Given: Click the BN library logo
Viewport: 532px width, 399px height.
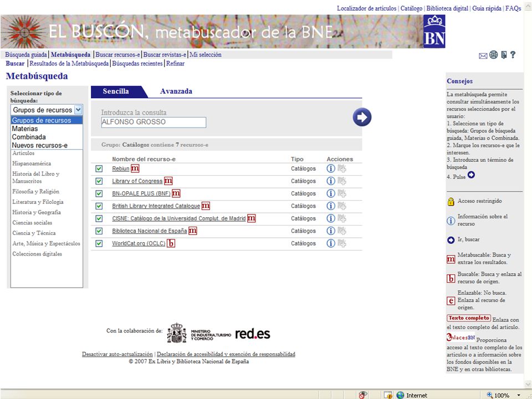Looking at the screenshot, I should click(434, 31).
